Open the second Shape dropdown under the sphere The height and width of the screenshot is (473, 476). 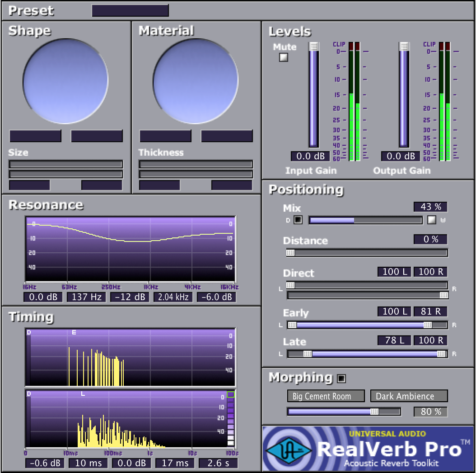[x=97, y=136]
